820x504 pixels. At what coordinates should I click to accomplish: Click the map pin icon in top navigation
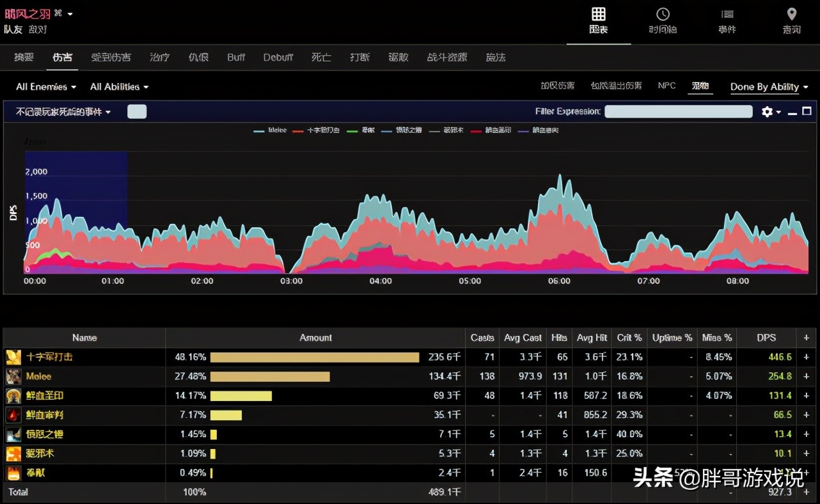791,15
